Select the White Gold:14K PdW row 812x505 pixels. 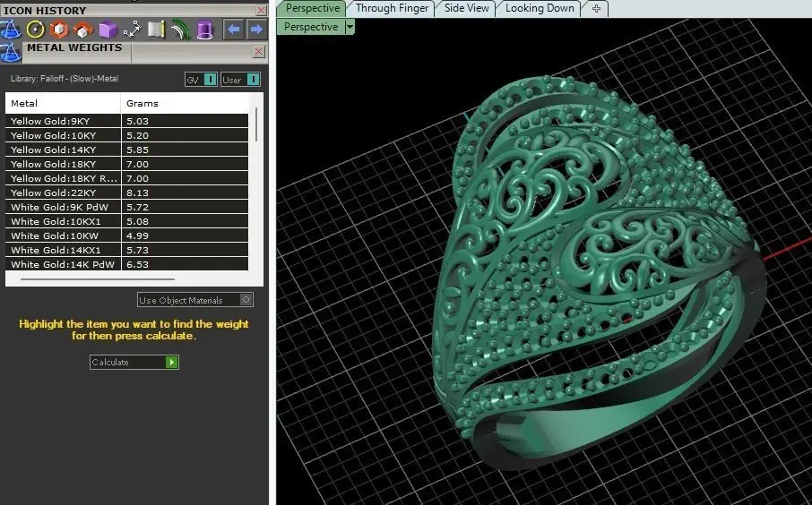pos(127,264)
